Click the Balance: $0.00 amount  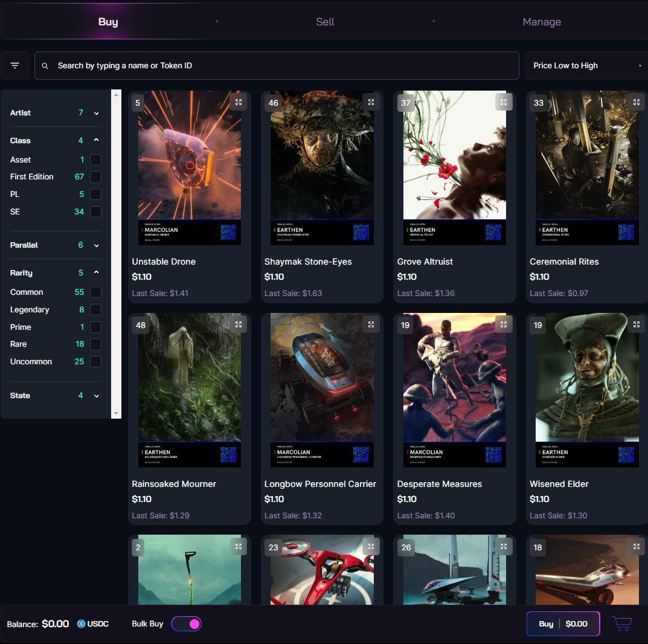point(56,623)
